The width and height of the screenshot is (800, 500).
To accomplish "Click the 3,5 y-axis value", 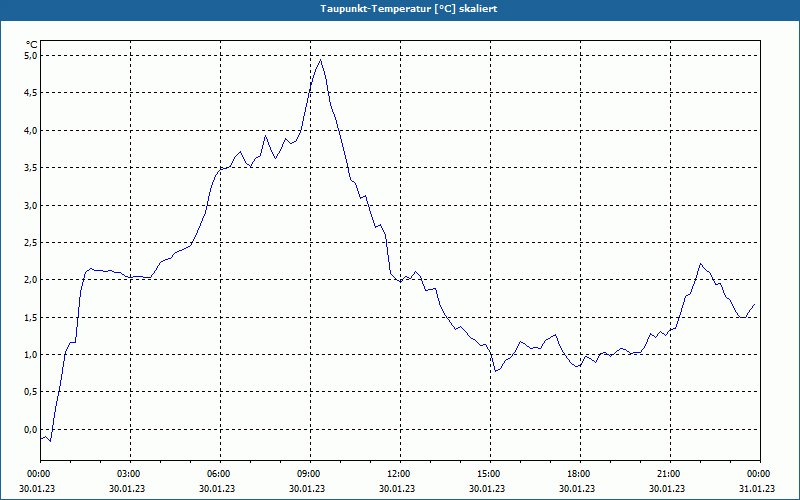I will pyautogui.click(x=31, y=168).
